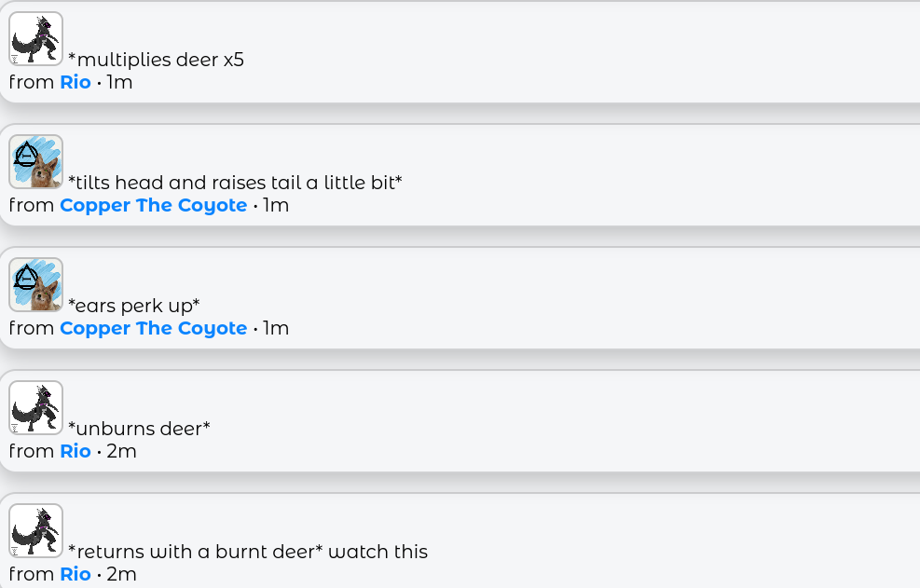Click 2m timestamp on the 'unburns deer' post
Viewport: 920px width, 588px height.
point(121,451)
